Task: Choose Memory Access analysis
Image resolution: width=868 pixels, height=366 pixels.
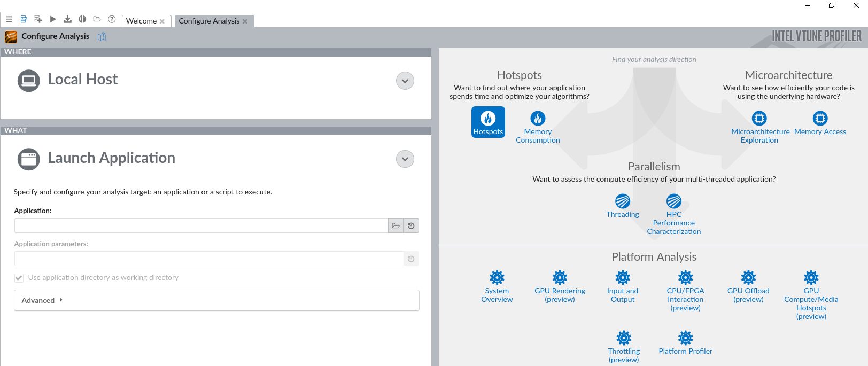Action: [x=820, y=123]
